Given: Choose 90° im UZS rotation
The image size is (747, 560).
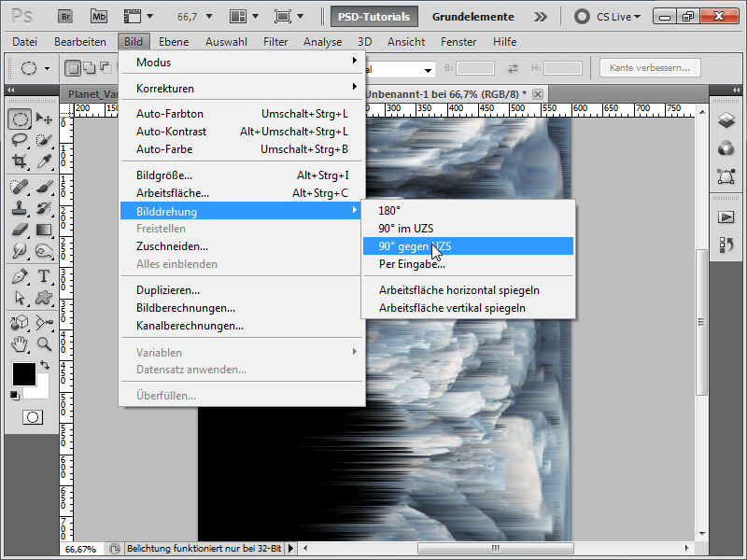Looking at the screenshot, I should [469, 228].
